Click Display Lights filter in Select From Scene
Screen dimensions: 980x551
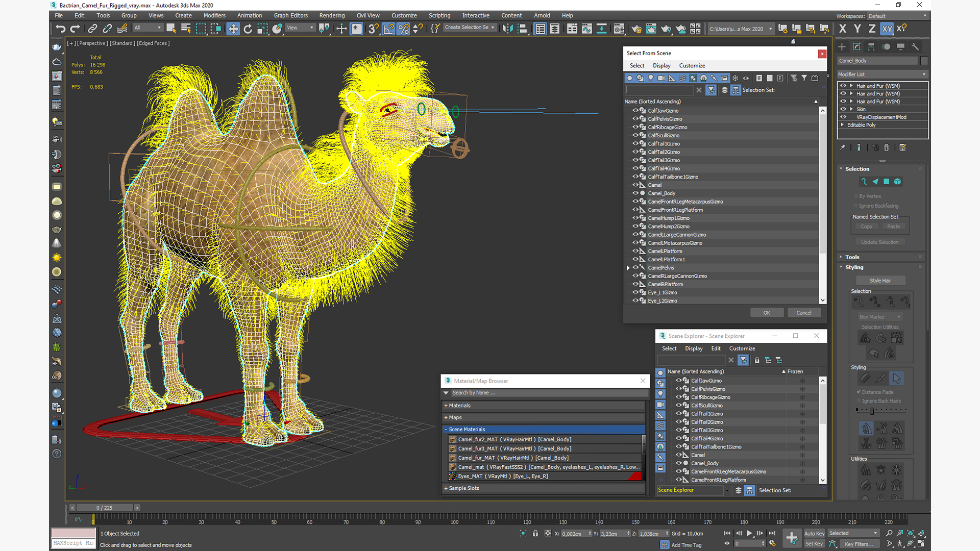[651, 78]
